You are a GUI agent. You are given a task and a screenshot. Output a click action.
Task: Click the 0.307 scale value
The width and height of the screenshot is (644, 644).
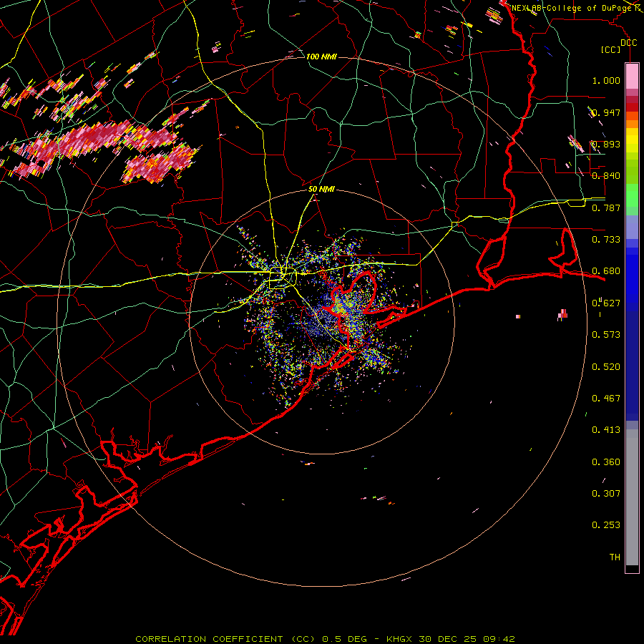(x=606, y=494)
